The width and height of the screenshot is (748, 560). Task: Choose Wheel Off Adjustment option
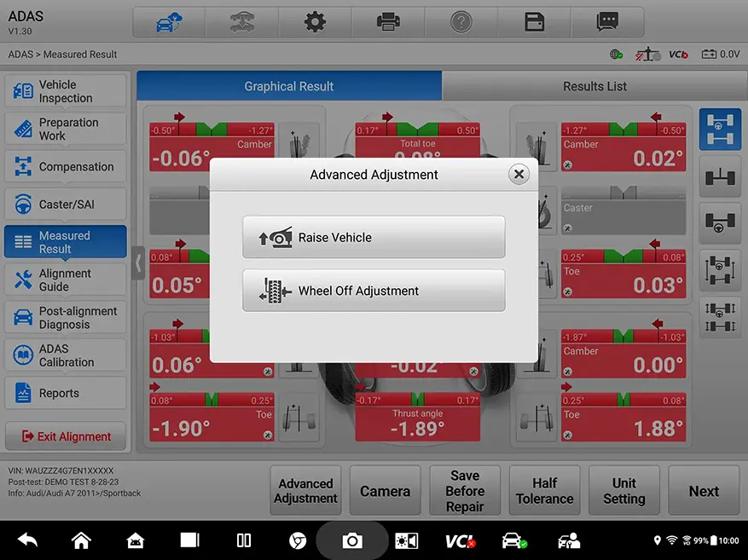[374, 291]
